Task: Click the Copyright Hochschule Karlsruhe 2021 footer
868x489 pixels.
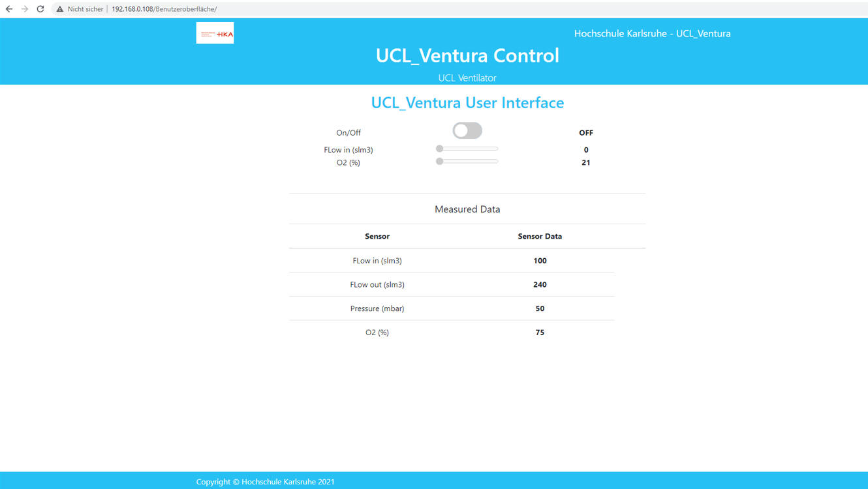Action: [265, 482]
